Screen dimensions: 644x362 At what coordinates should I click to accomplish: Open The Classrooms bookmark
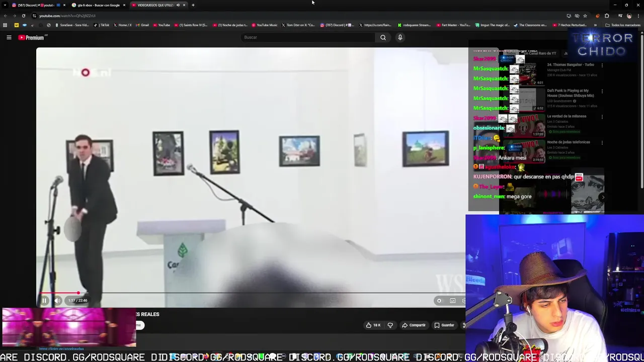coord(530,25)
